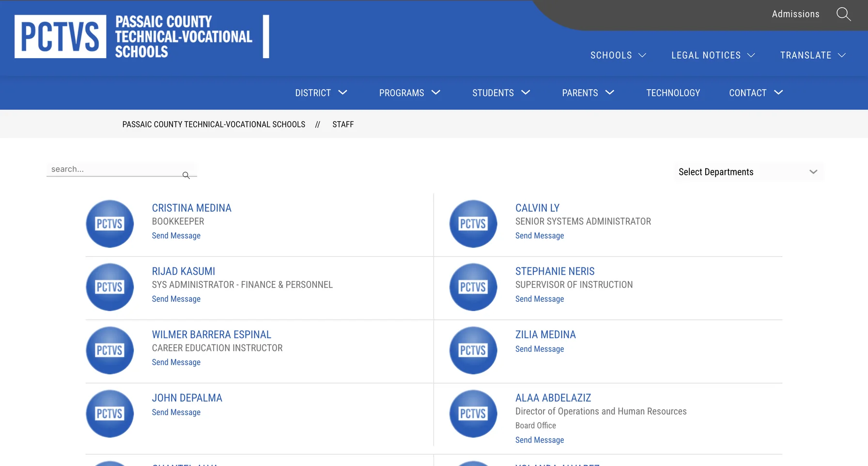This screenshot has height=466, width=868.
Task: Open the Translate dropdown
Action: pos(813,55)
